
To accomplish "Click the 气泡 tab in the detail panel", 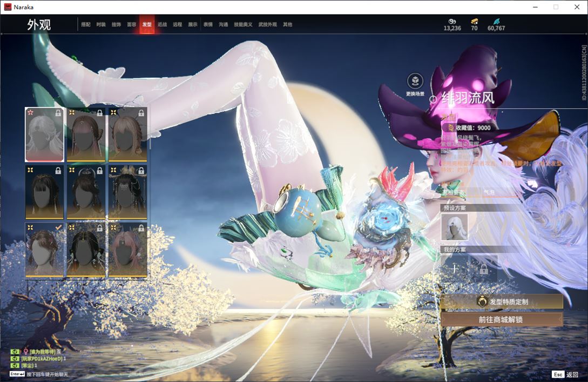I will click(489, 192).
